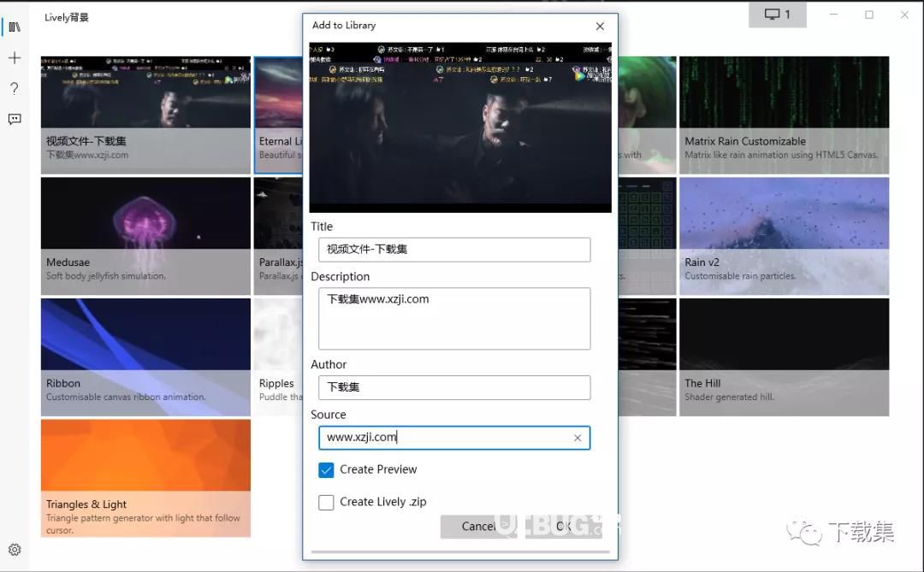Click the monitor display button showing 1
Screen dimensions: 924x572
point(777,15)
